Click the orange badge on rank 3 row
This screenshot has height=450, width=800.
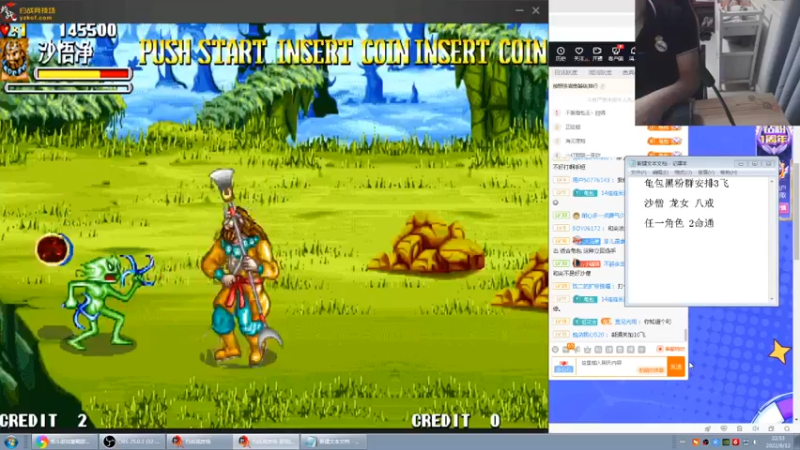coord(665,141)
